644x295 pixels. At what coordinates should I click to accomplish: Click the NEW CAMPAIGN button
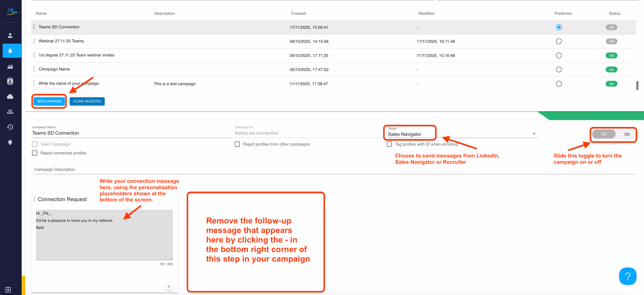pos(49,101)
